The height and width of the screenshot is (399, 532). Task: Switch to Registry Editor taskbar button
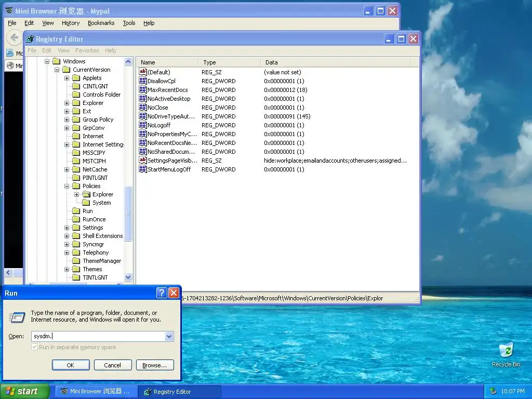tap(180, 392)
